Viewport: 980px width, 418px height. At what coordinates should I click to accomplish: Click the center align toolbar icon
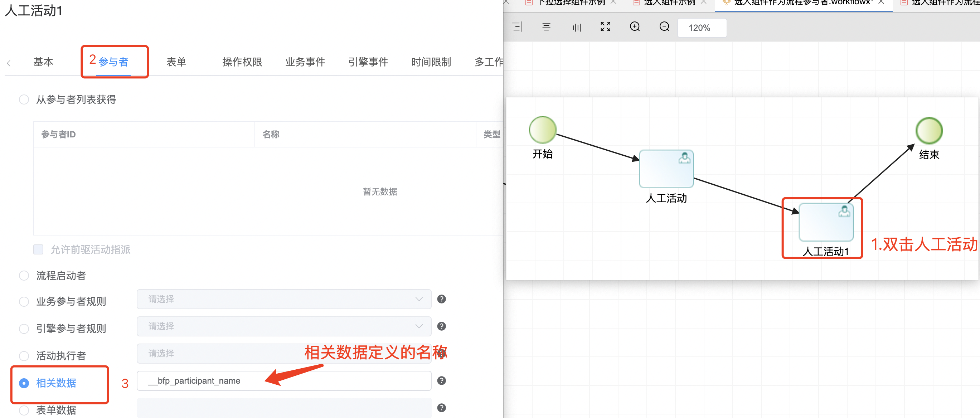point(546,27)
